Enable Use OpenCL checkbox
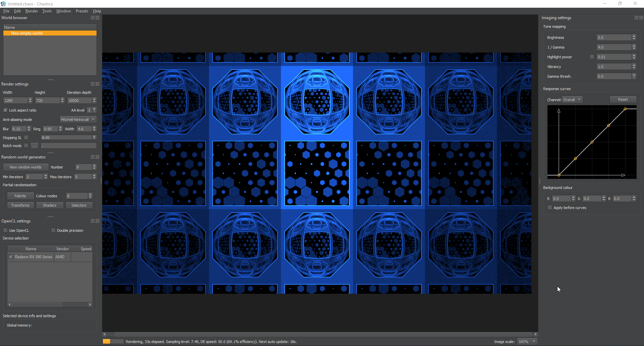644x346 pixels. click(x=5, y=230)
